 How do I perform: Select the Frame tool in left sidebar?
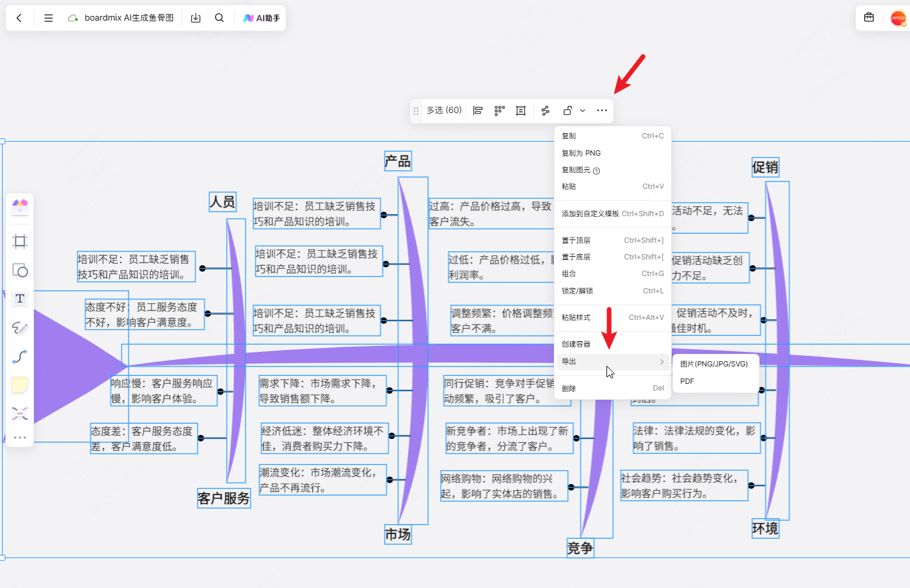(20, 241)
